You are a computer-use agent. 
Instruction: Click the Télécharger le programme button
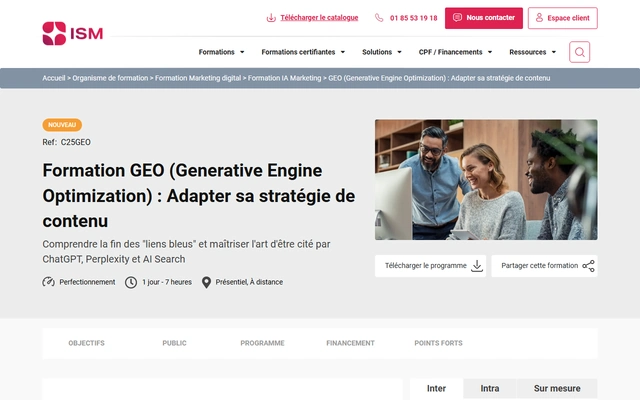pyautogui.click(x=431, y=266)
